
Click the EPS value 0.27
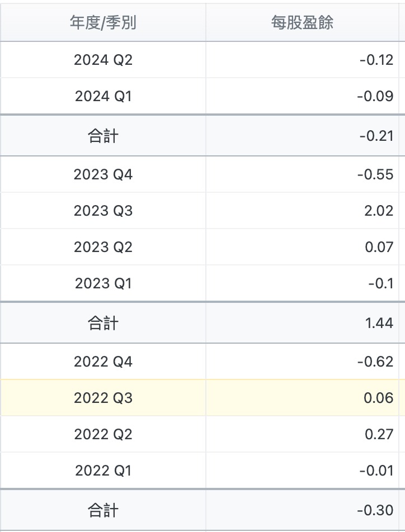point(379,434)
